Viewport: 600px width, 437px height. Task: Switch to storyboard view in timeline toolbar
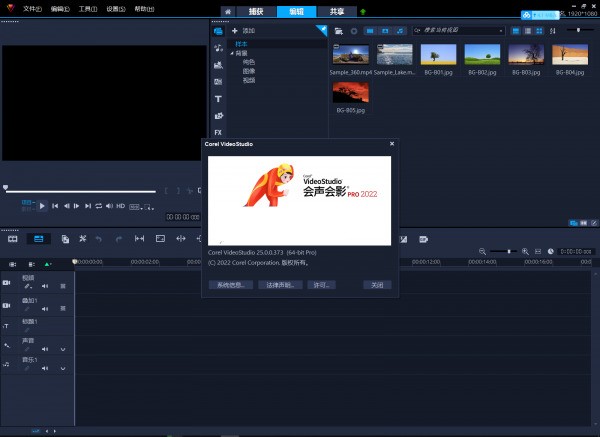[x=13, y=239]
